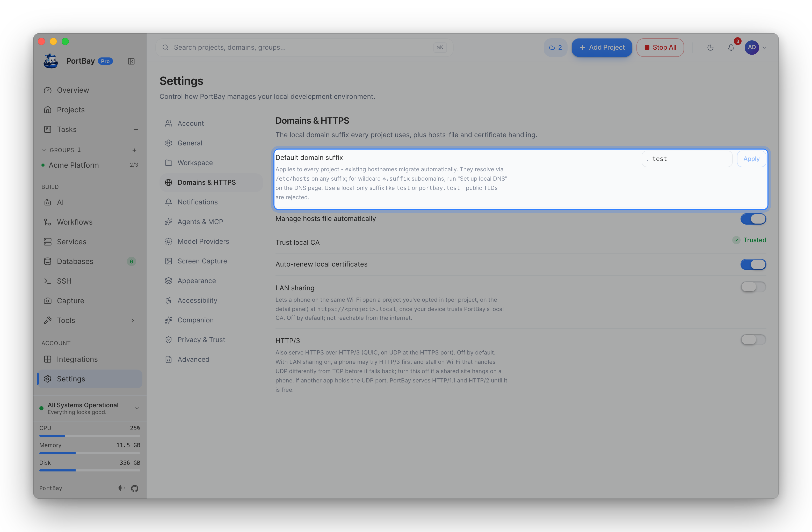Open Workflows from sidebar
The width and height of the screenshot is (812, 532).
point(90,222)
